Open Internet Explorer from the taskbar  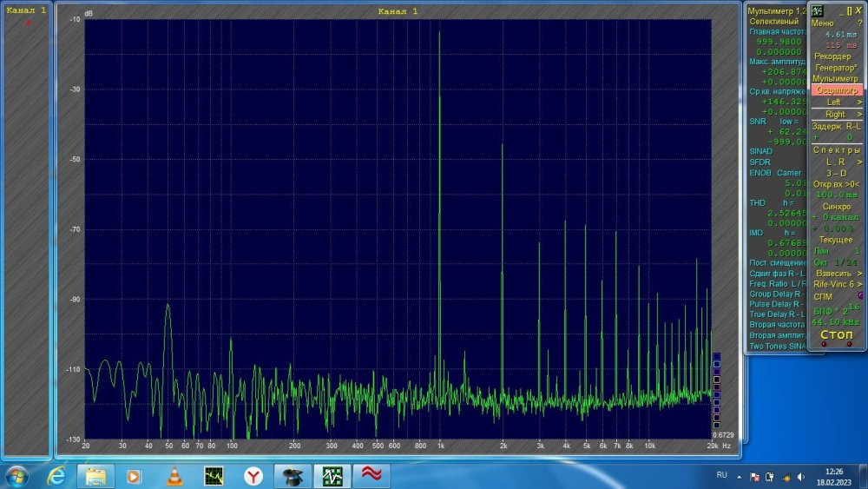coord(57,475)
